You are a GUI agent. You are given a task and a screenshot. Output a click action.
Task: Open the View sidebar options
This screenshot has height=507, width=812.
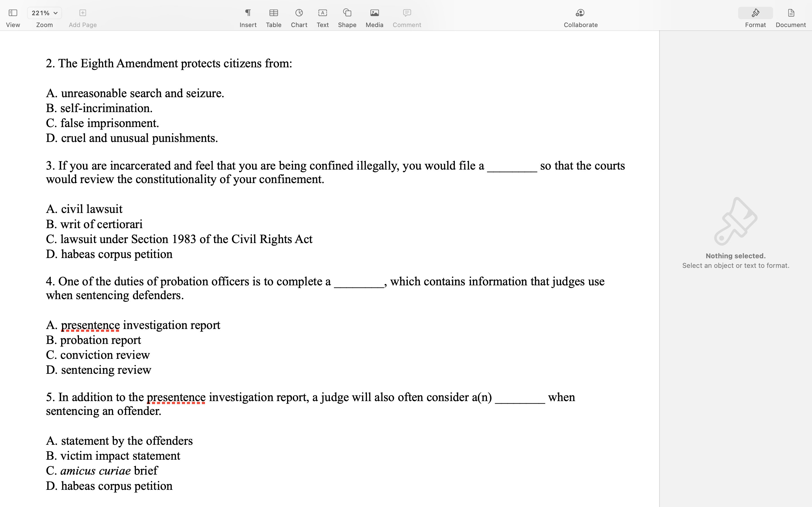click(x=13, y=13)
